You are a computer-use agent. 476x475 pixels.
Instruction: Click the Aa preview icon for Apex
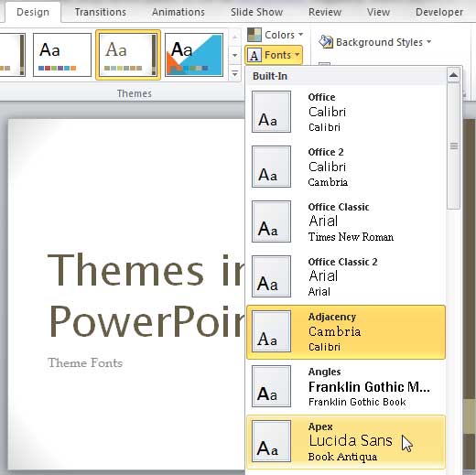[271, 441]
